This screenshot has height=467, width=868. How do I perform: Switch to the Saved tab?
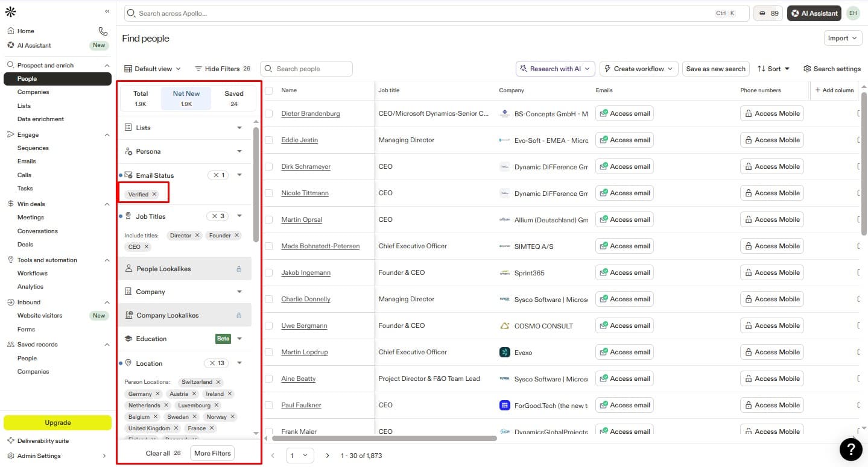tap(234, 98)
